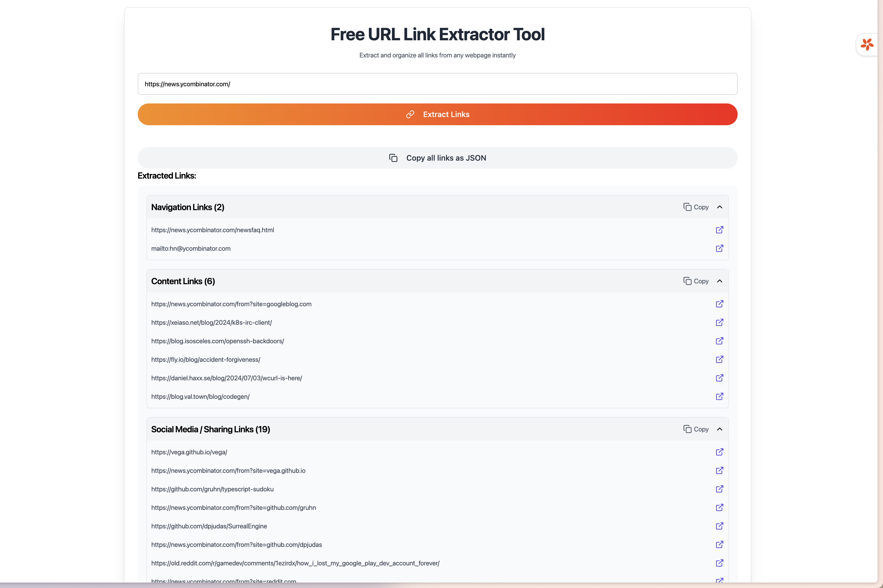Click the Social Media / Sharing Links (19) heading
The width and height of the screenshot is (883, 588).
(210, 429)
